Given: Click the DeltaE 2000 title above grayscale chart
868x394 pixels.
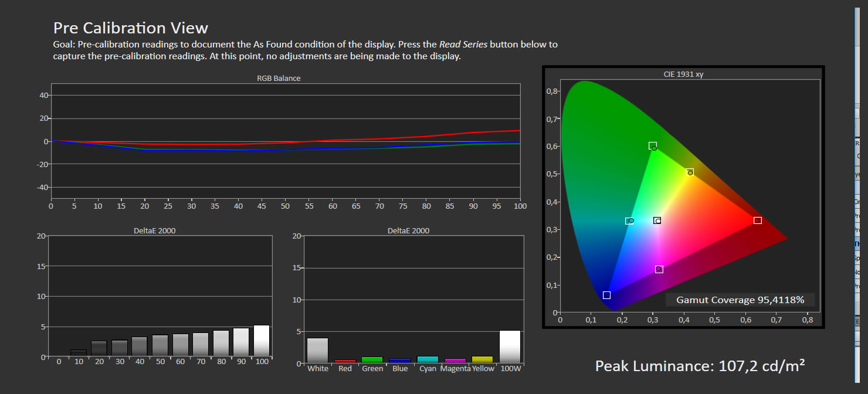Looking at the screenshot, I should coord(154,230).
